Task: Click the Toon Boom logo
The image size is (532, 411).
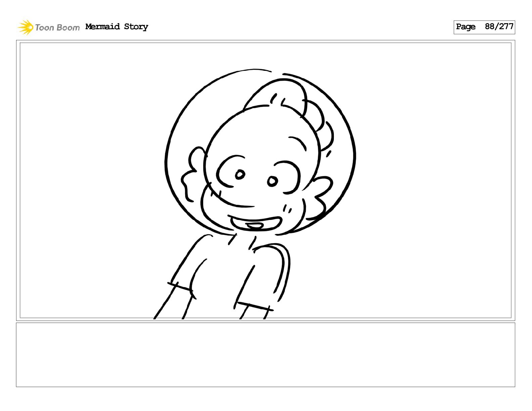Action: [49, 27]
